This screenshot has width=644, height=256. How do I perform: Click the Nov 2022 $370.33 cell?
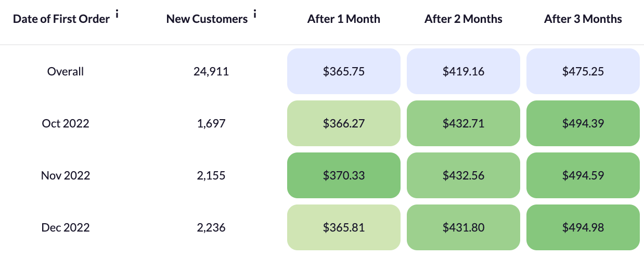click(344, 175)
